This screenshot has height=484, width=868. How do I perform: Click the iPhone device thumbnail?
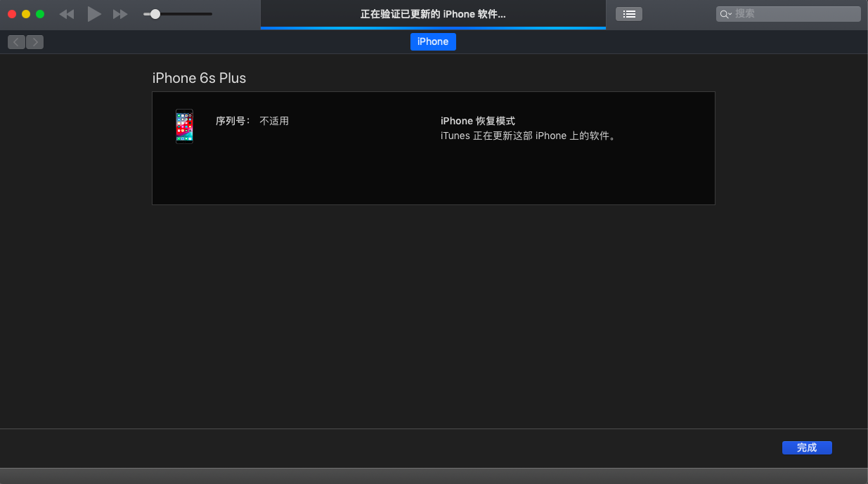point(184,126)
